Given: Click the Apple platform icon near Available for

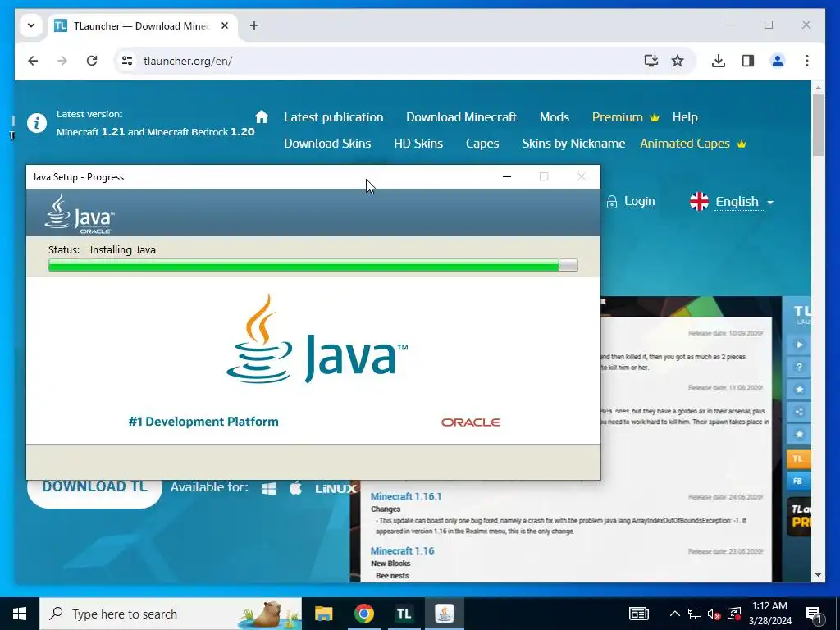Looking at the screenshot, I should click(295, 487).
